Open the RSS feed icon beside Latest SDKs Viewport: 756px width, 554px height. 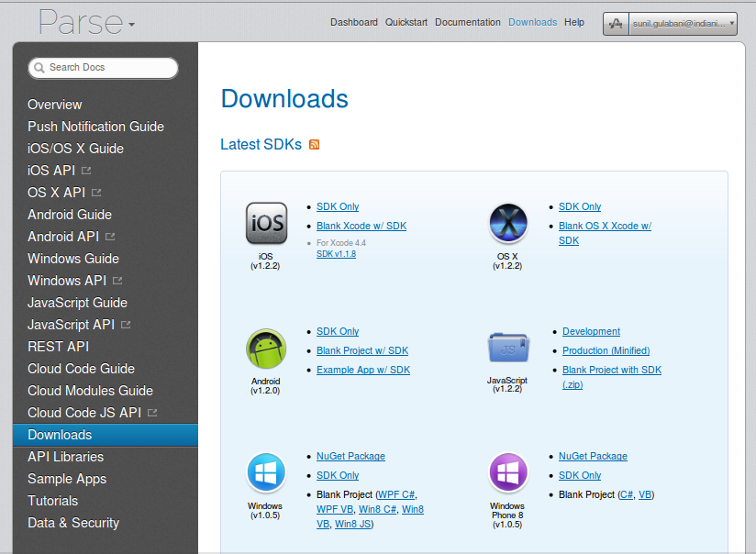314,145
